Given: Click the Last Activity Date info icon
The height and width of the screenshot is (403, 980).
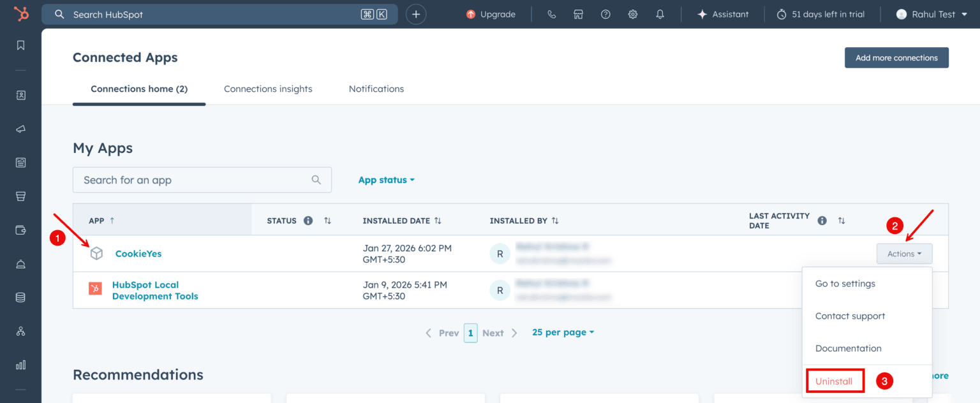Looking at the screenshot, I should 822,221.
